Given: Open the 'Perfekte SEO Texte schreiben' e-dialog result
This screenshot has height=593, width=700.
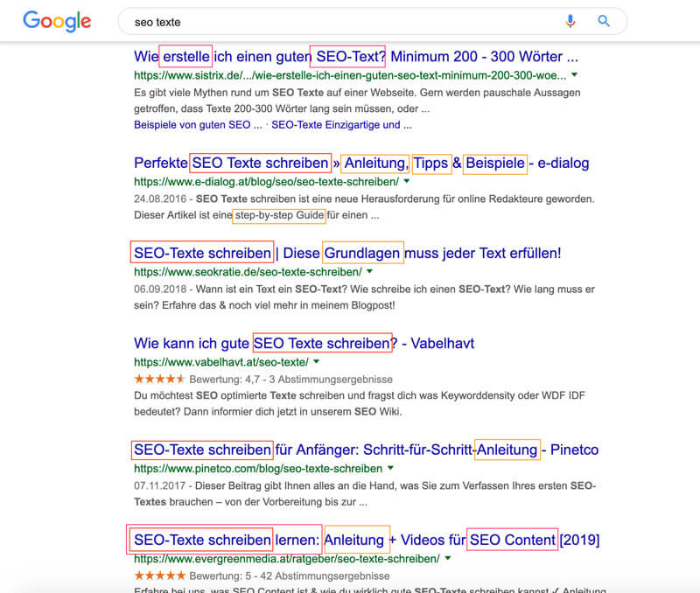Looking at the screenshot, I should (361, 164).
